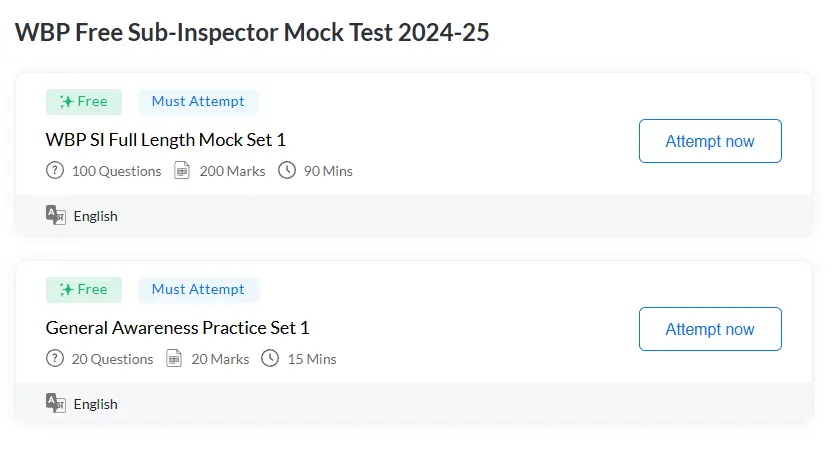
Task: Open WBP SI Full Length Mock Set 1 title
Action: coord(166,139)
